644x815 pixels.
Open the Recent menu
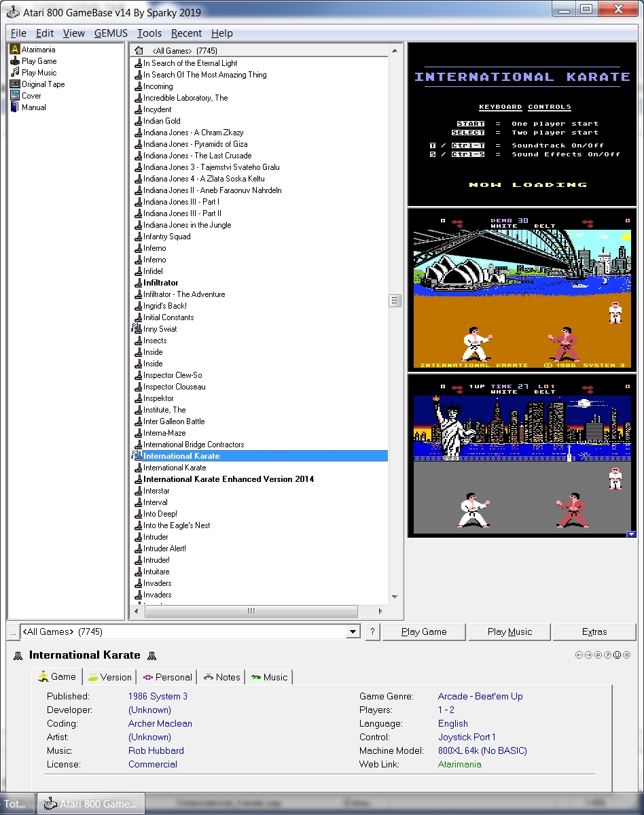click(186, 33)
